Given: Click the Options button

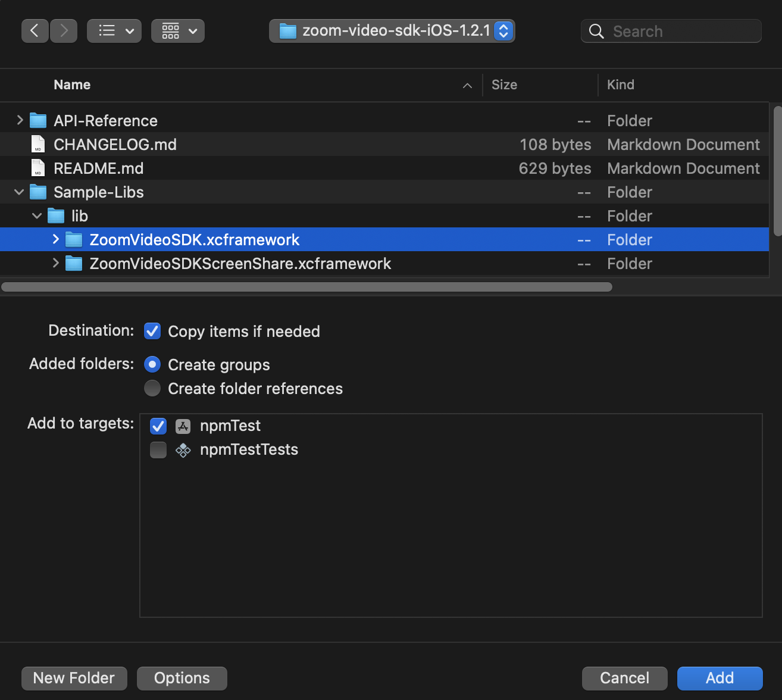Looking at the screenshot, I should coord(182,678).
